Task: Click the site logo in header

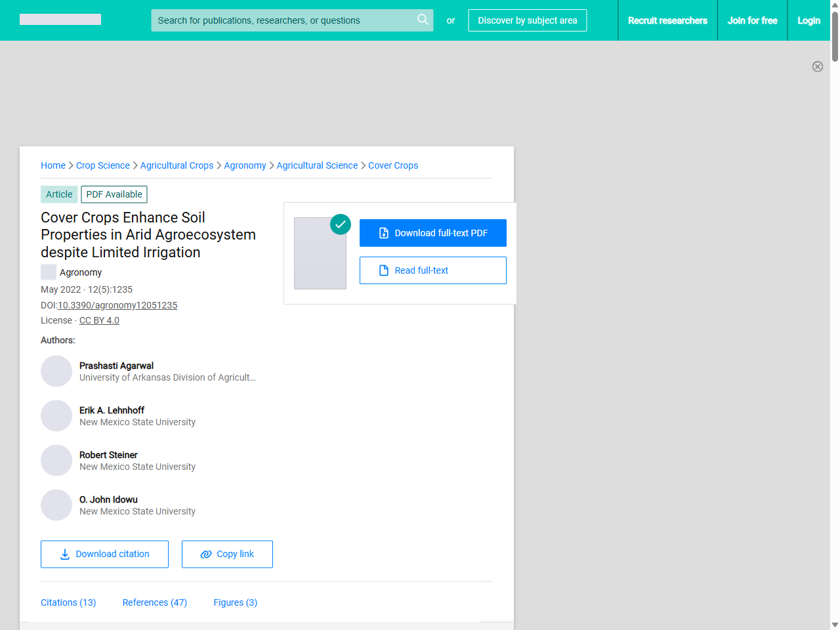Action: click(x=60, y=20)
